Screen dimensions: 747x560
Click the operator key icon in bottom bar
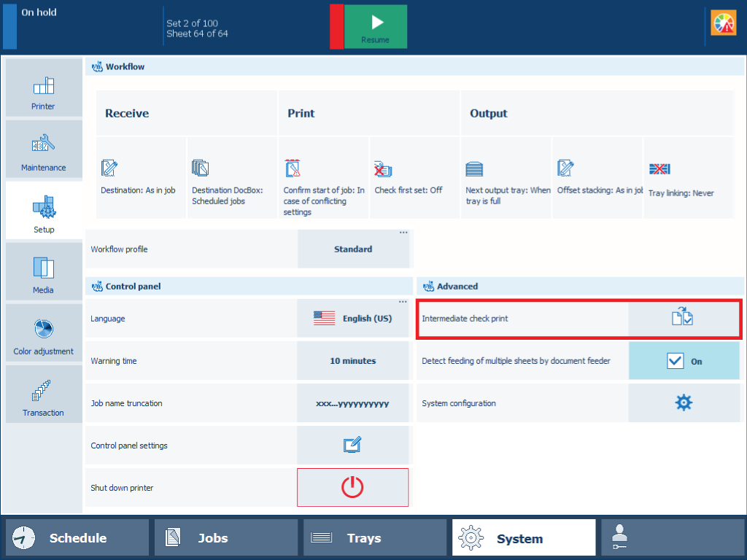[x=671, y=538]
